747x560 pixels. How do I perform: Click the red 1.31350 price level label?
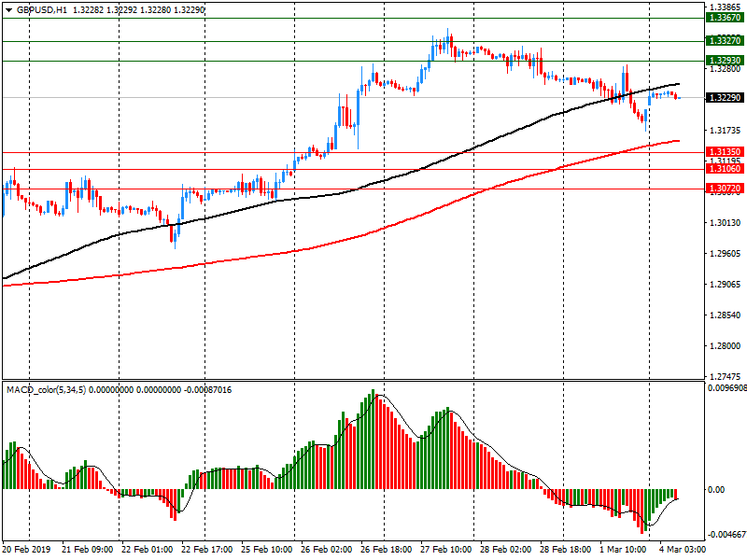click(725, 152)
